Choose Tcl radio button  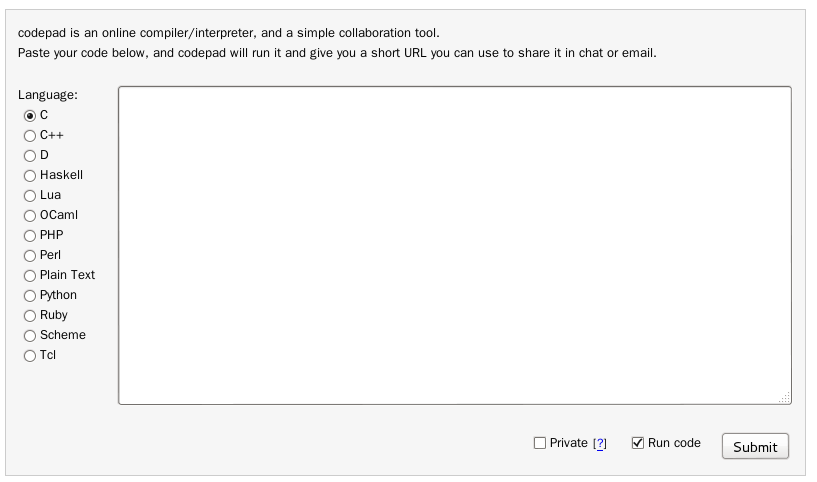click(x=30, y=355)
